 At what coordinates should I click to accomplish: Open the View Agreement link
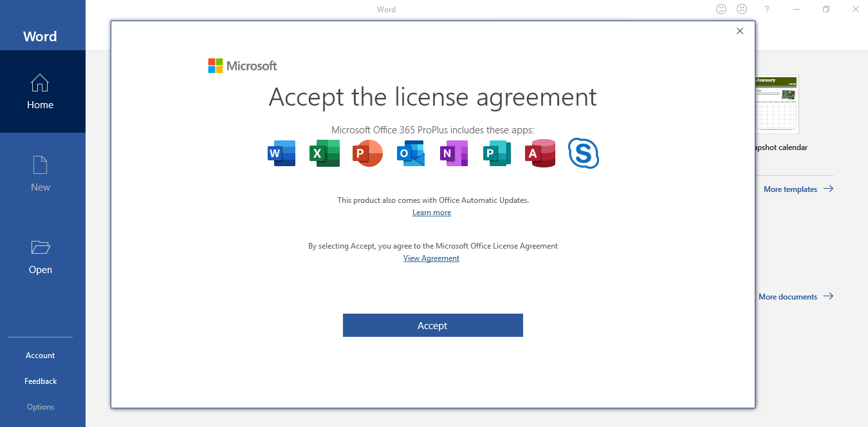[x=431, y=258]
